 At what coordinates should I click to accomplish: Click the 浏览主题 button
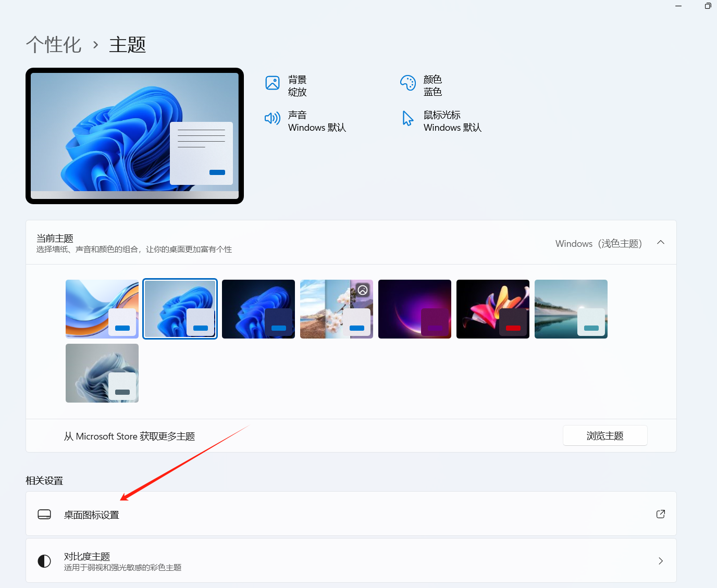[605, 435]
